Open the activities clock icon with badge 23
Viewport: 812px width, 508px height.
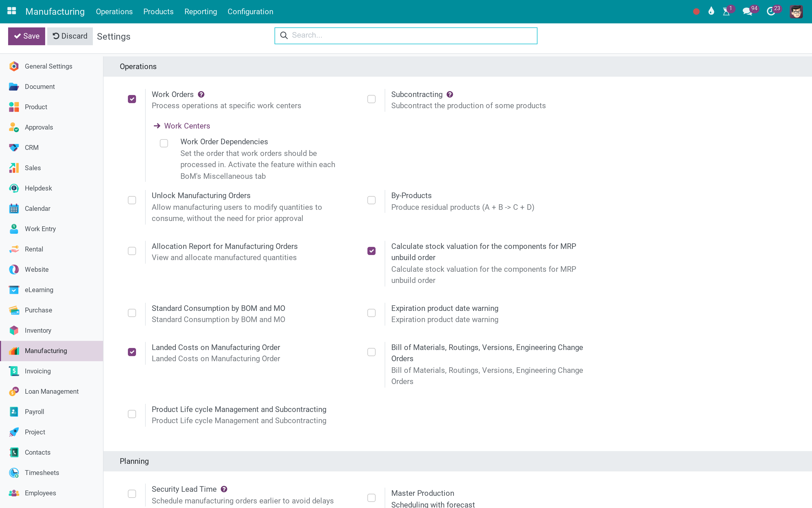772,11
